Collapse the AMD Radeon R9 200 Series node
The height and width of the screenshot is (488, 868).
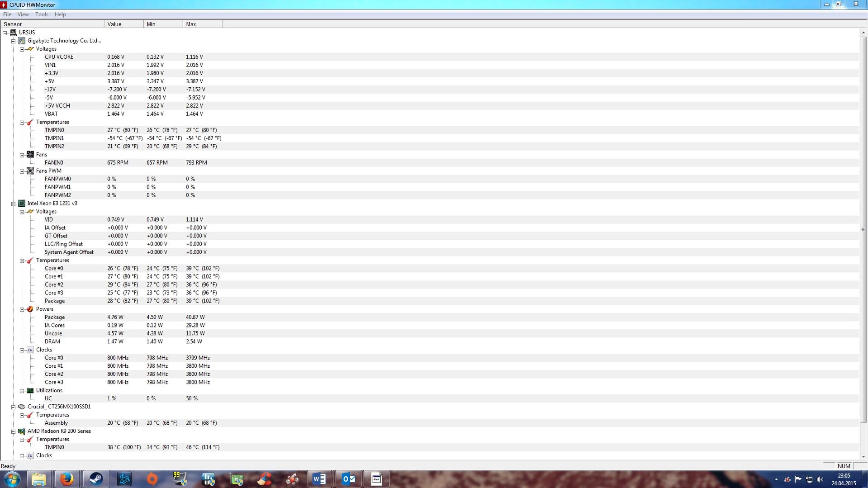tap(14, 432)
